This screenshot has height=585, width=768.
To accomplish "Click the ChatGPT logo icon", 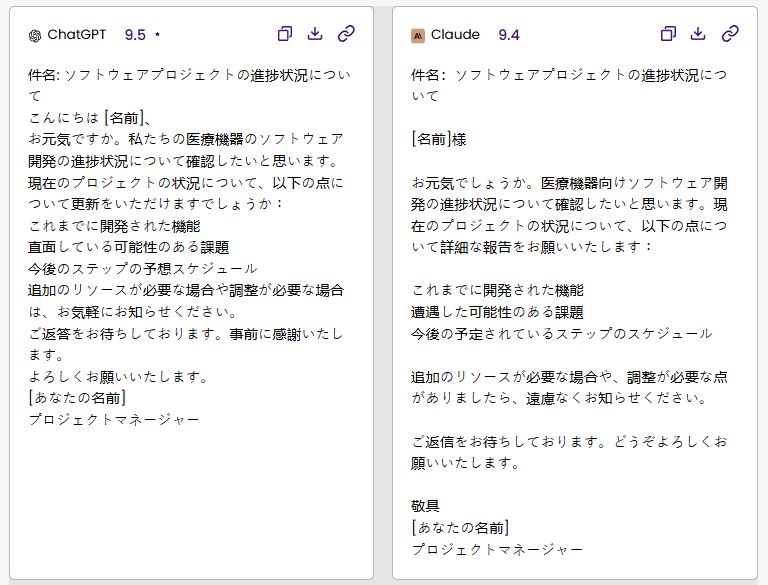I will pos(35,35).
